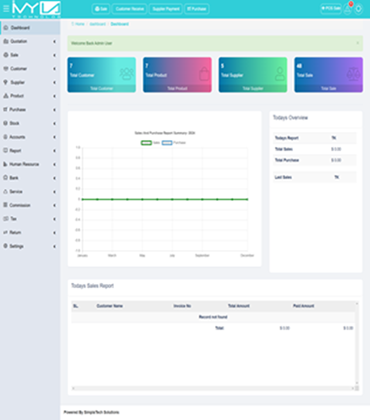370x420 pixels.
Task: Dismiss the Welcome Back alert banner
Action: [x=358, y=43]
